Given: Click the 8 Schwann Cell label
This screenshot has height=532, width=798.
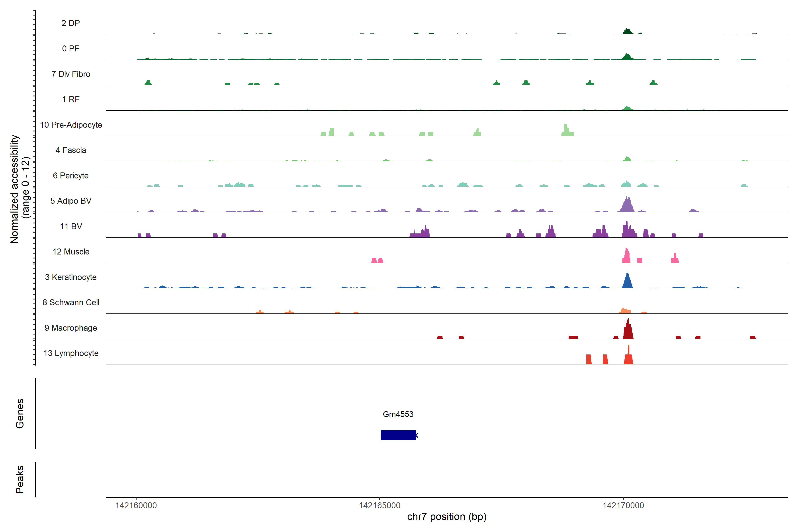Looking at the screenshot, I should [x=70, y=302].
